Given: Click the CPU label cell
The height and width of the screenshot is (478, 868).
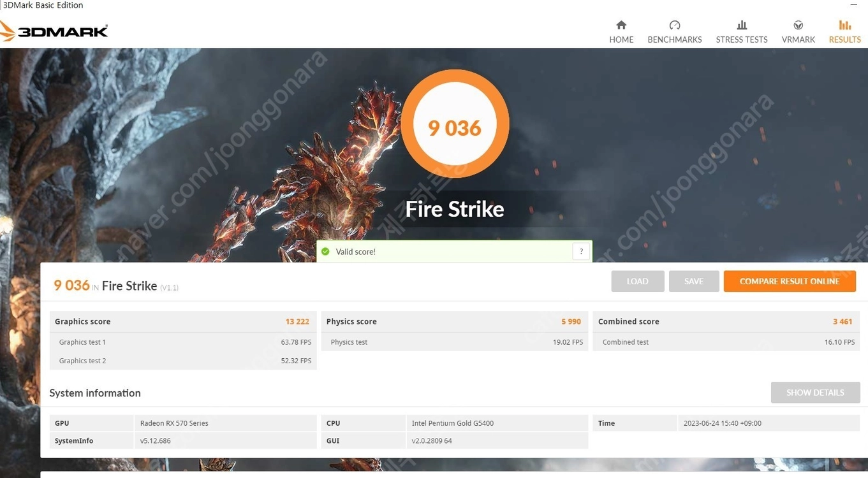Looking at the screenshot, I should 364,423.
